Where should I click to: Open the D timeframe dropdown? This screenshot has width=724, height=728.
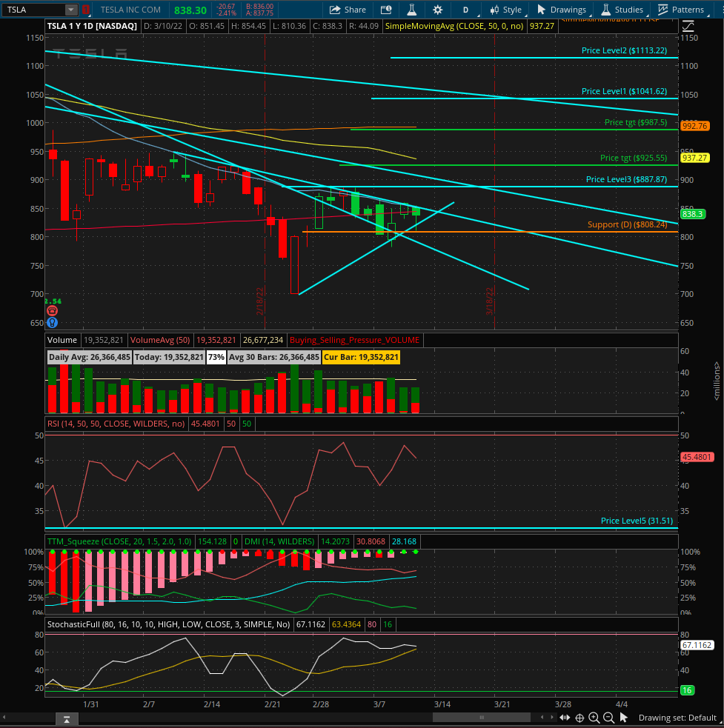pos(465,10)
